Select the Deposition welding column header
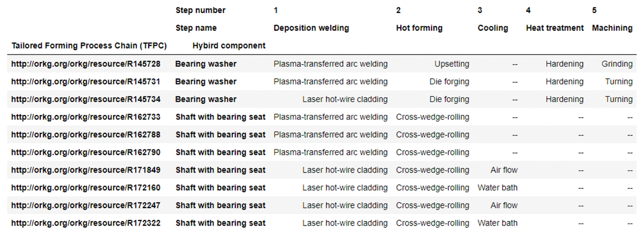The image size is (644, 235). coord(311,29)
